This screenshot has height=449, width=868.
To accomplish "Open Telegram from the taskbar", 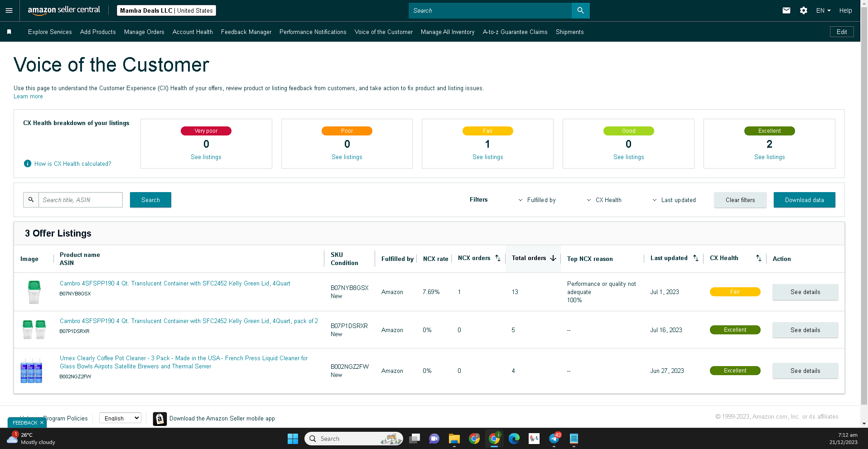I will click(x=554, y=438).
